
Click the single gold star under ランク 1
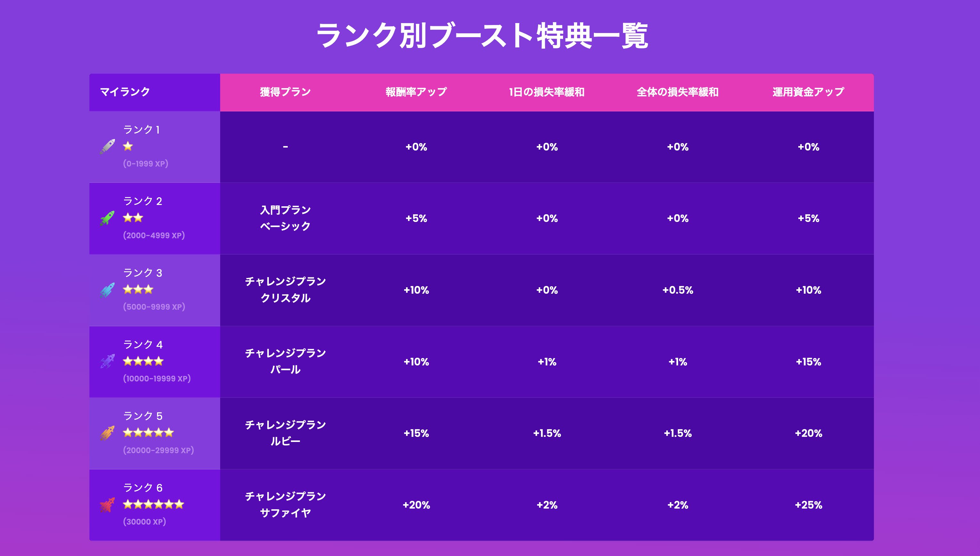(x=128, y=146)
